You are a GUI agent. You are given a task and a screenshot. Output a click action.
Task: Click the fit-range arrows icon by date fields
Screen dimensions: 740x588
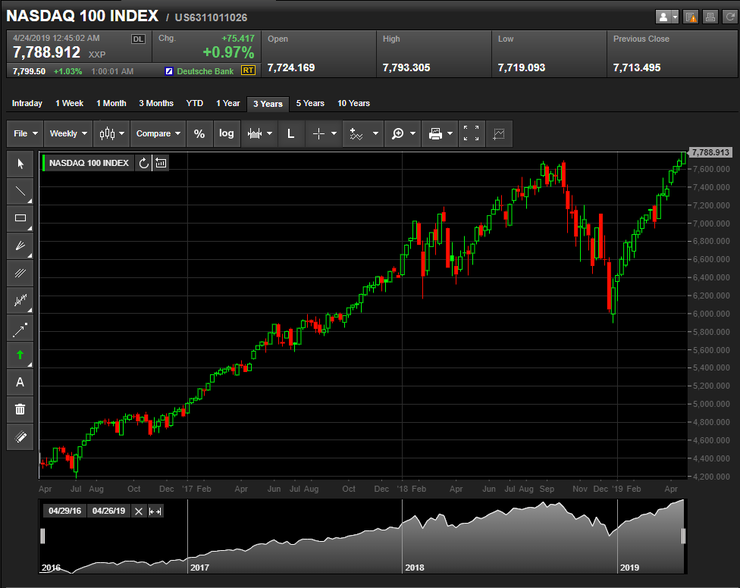tap(155, 511)
